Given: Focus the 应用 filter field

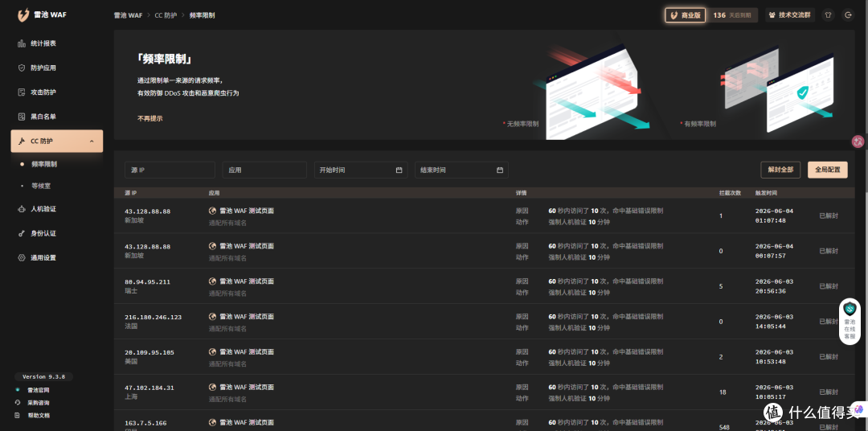Looking at the screenshot, I should [264, 170].
